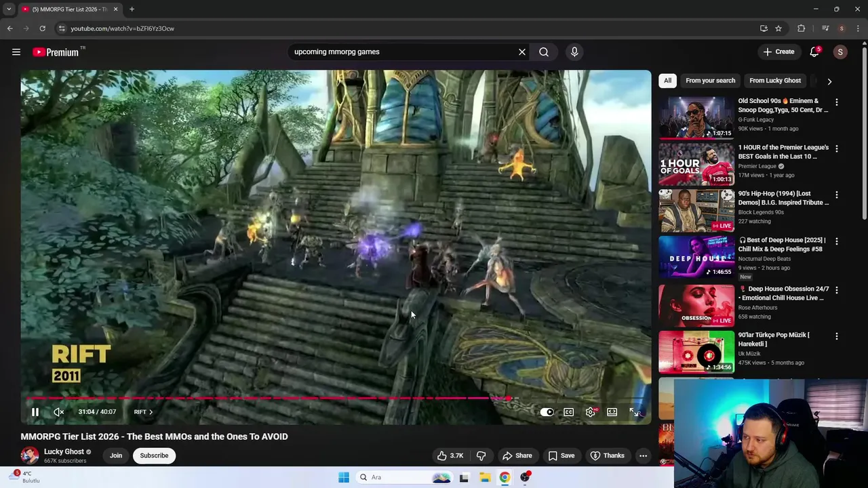Seek along the red video progress bar
The width and height of the screenshot is (868, 488).
pos(336,399)
